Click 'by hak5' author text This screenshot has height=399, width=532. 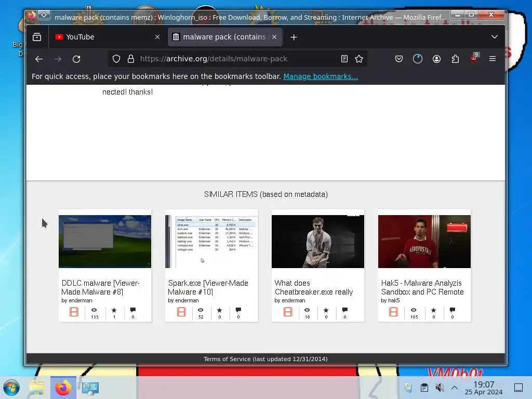click(x=390, y=301)
